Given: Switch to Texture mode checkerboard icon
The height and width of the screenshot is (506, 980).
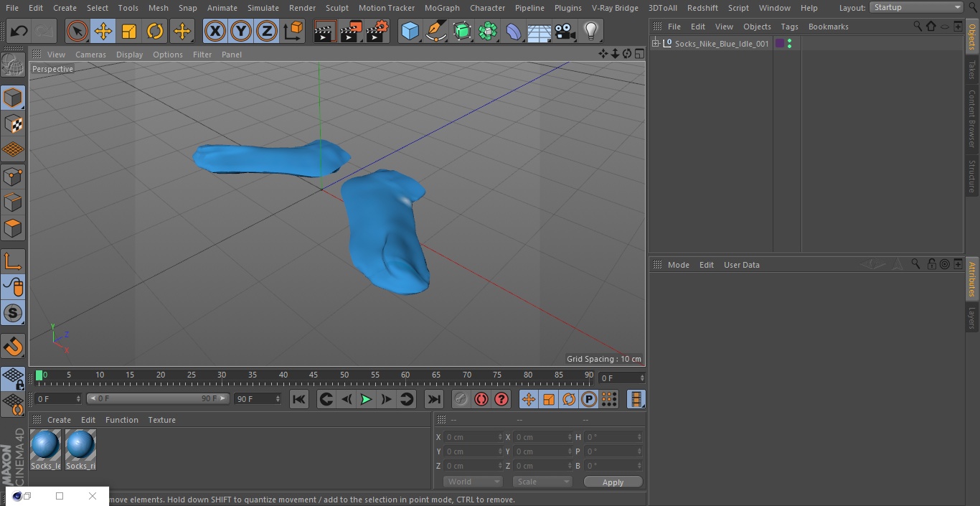Looking at the screenshot, I should 13,123.
